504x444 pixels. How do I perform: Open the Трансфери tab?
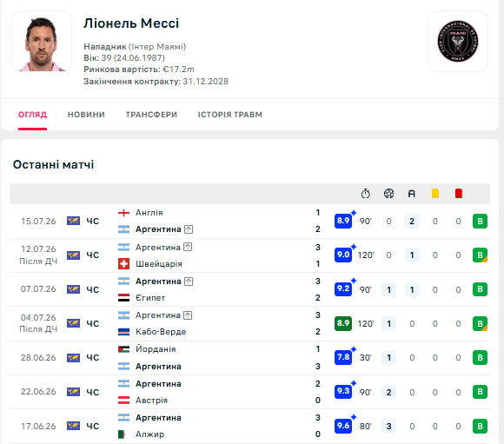pos(151,115)
